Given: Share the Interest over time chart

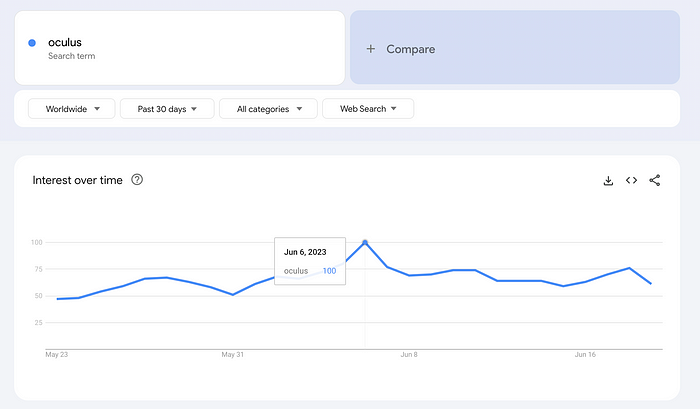Looking at the screenshot, I should click(x=654, y=180).
